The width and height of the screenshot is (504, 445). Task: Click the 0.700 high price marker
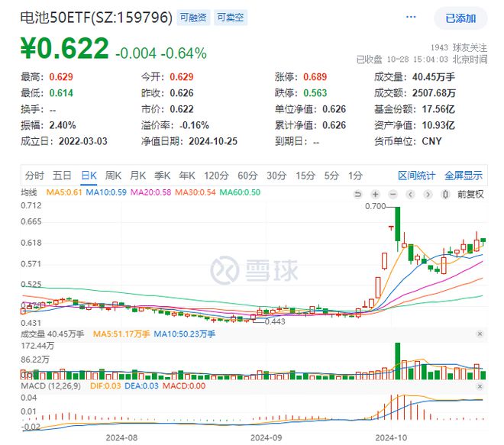click(375, 206)
